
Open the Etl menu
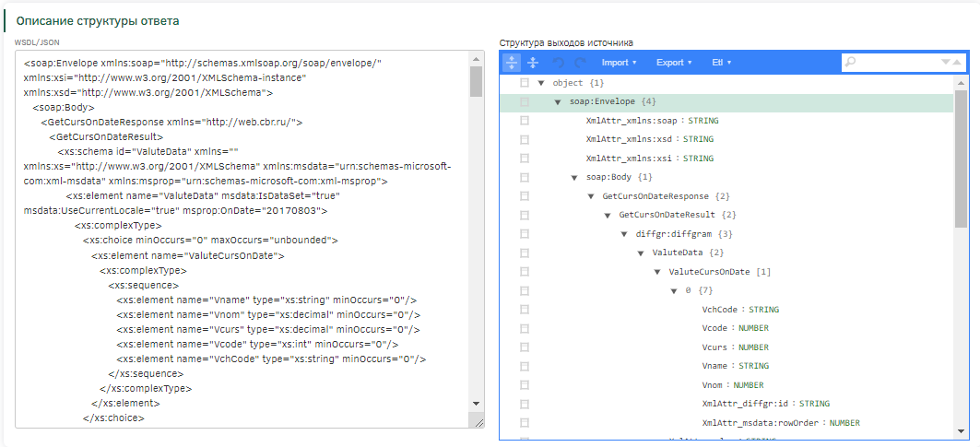pos(721,63)
